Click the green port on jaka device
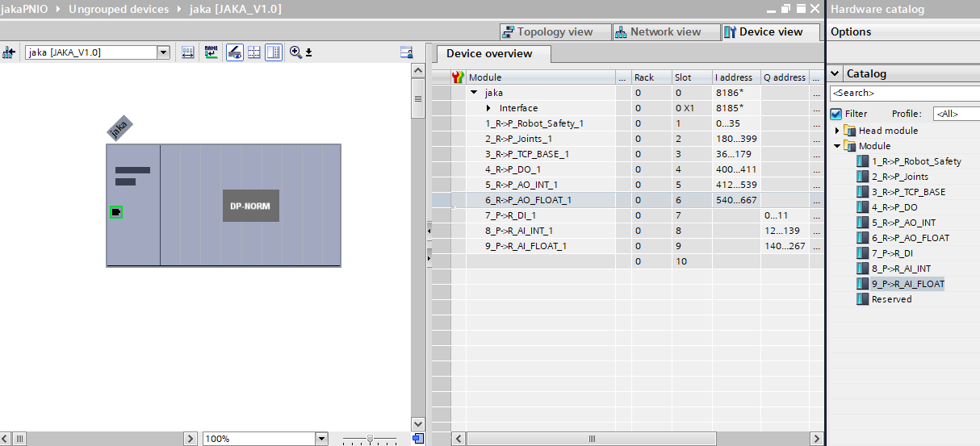 tap(116, 212)
